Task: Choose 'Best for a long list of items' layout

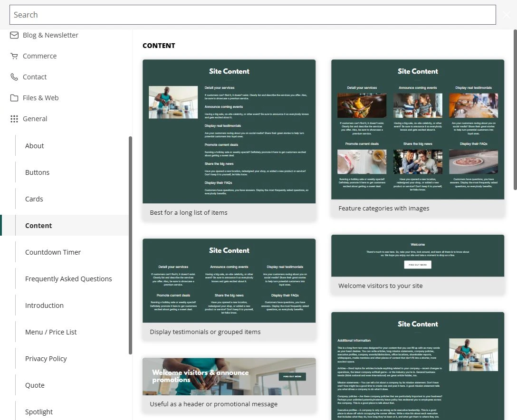Action: pos(229,141)
